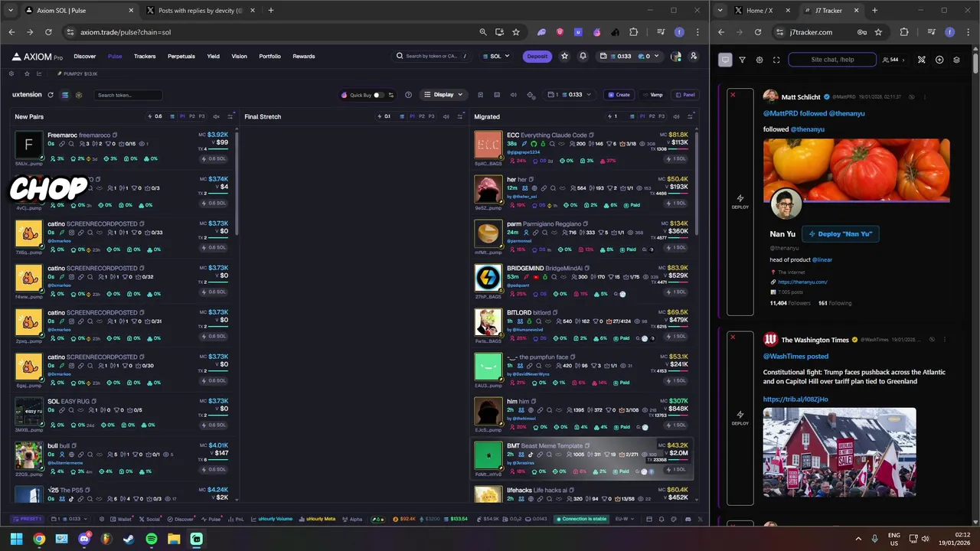Open the settings gear in J7 Tracker toolbar
The image size is (980, 551).
click(x=759, y=60)
